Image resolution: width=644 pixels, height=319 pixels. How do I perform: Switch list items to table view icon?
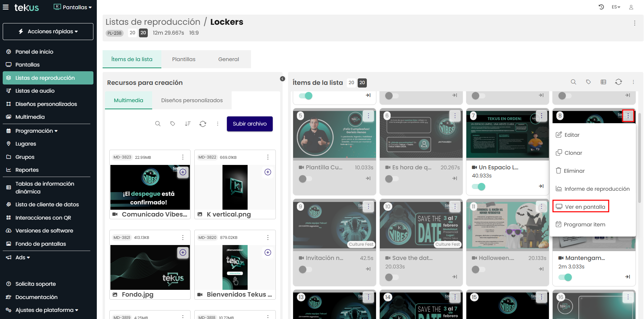(x=603, y=82)
